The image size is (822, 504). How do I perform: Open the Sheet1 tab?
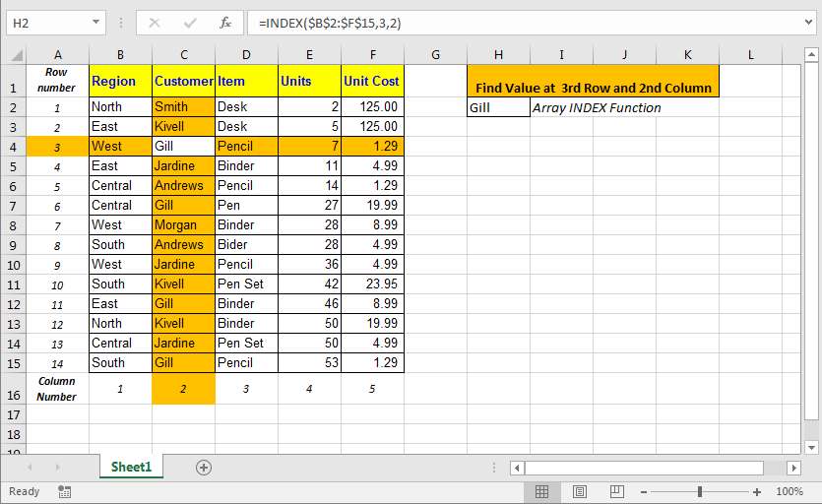pyautogui.click(x=131, y=467)
